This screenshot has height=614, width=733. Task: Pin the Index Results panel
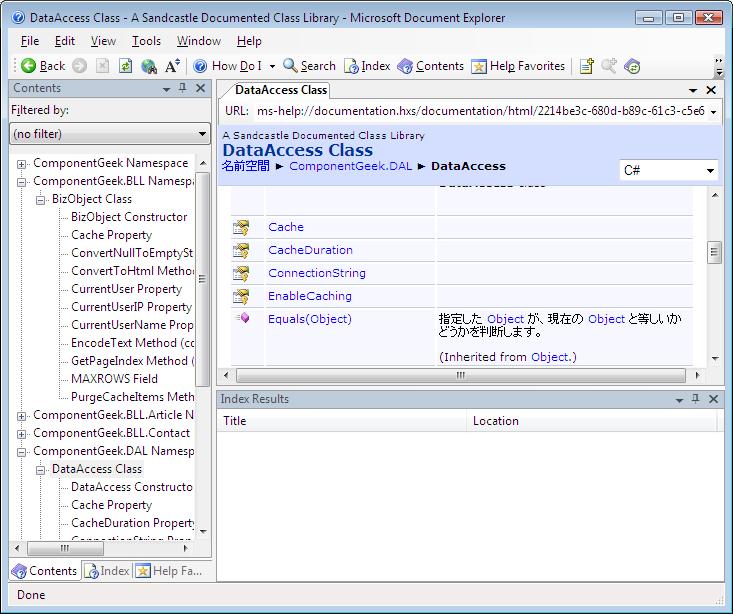[696, 399]
